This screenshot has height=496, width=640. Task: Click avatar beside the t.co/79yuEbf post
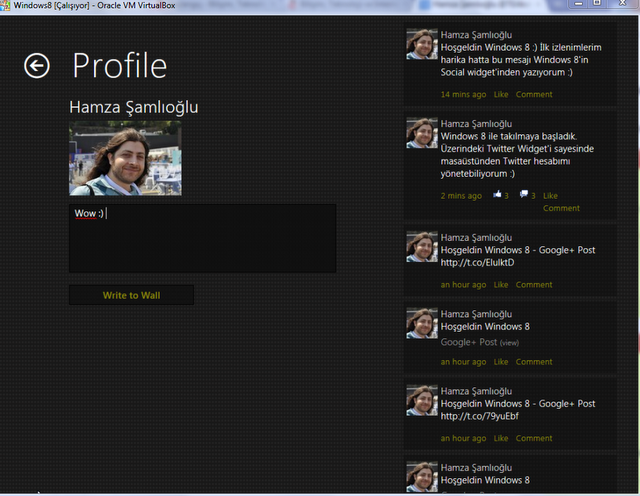click(x=422, y=400)
